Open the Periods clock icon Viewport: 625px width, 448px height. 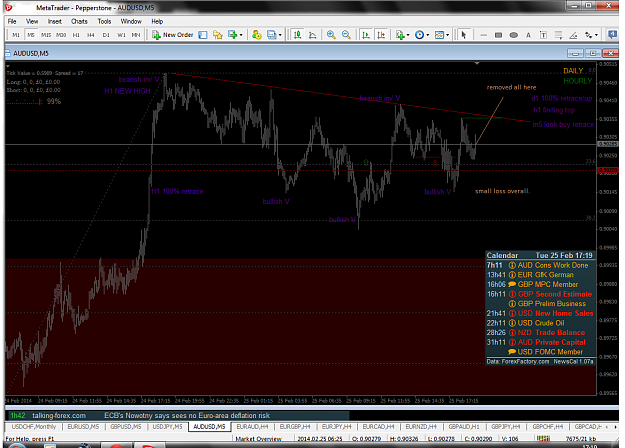tap(419, 35)
